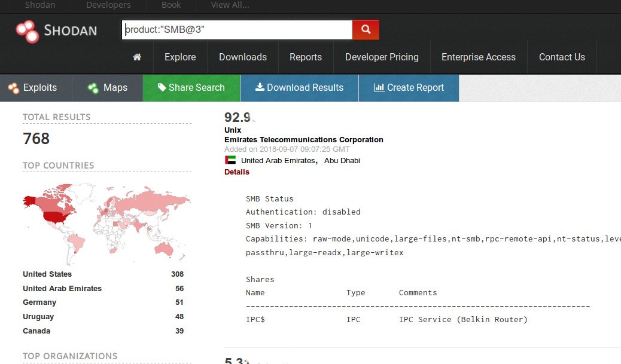Click the Download Results arrow icon

click(x=260, y=87)
